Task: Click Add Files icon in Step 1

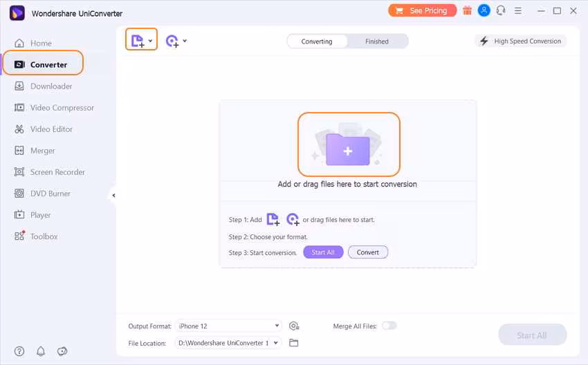Action: 273,219
